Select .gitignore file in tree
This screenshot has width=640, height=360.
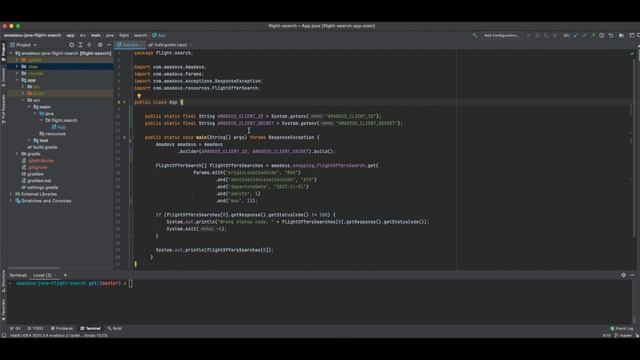tap(35, 167)
